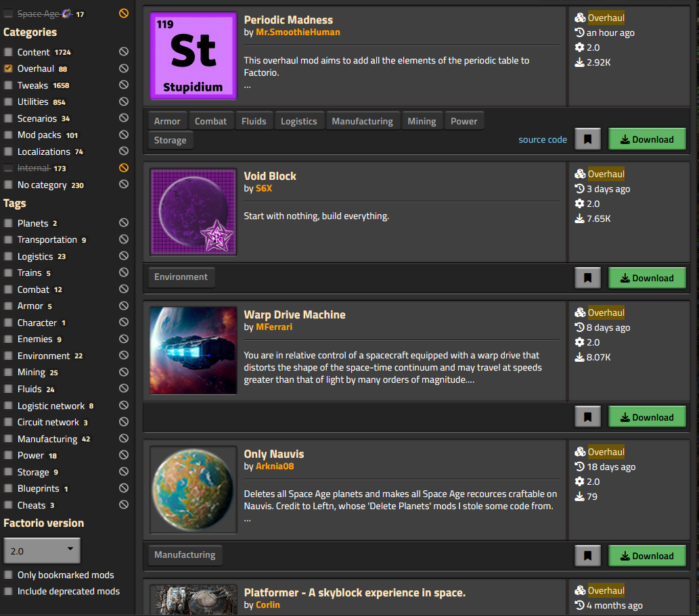The image size is (699, 616).
Task: Download the Only Nauvis mod
Action: pos(647,555)
